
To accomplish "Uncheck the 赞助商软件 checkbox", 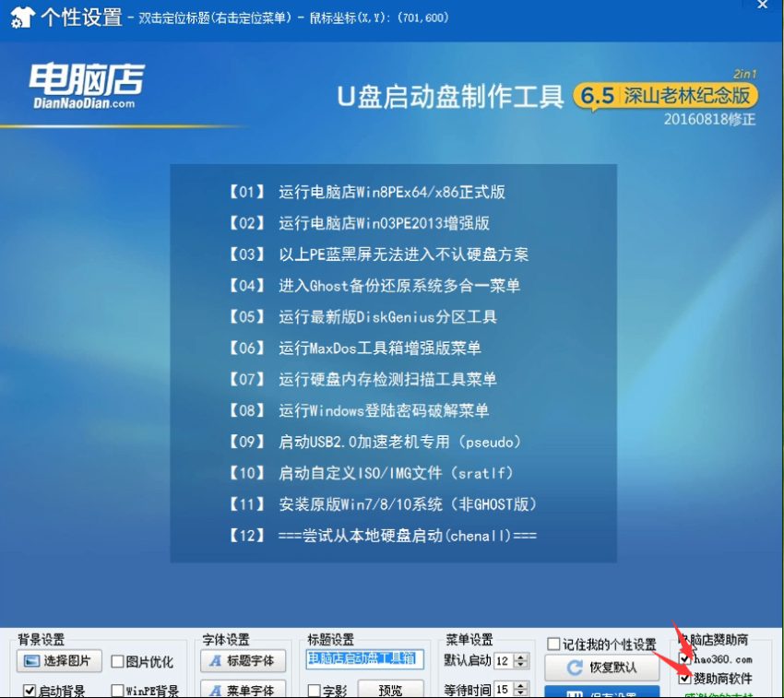I will 685,679.
